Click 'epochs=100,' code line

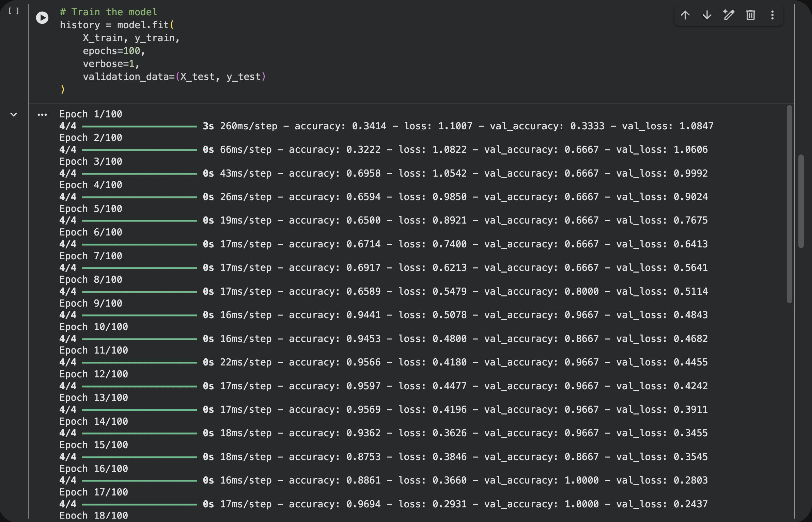[x=114, y=51]
